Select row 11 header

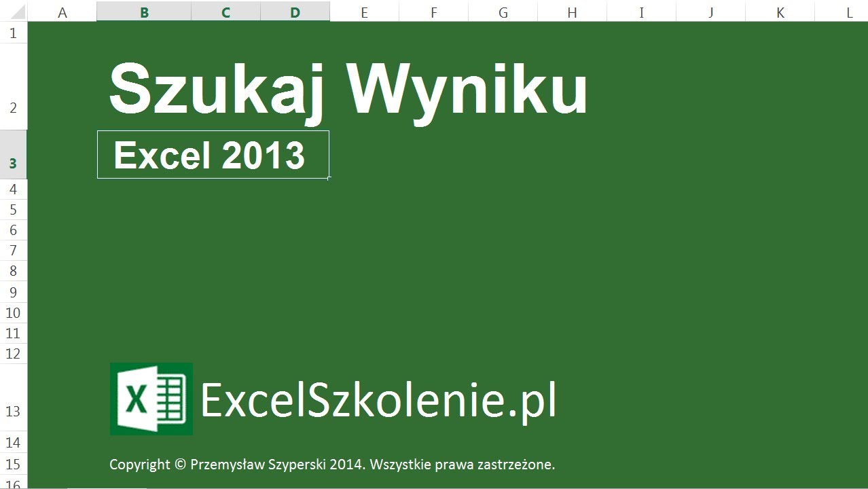coord(14,333)
